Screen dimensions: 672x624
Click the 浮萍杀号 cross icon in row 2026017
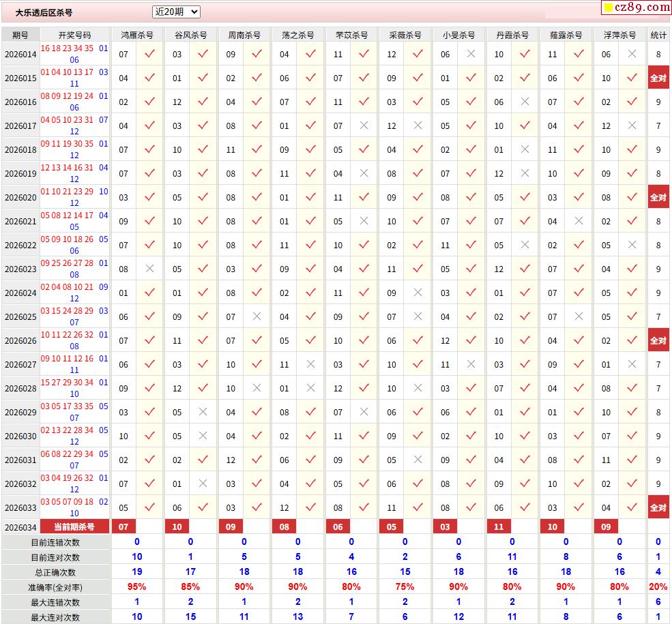[632, 125]
